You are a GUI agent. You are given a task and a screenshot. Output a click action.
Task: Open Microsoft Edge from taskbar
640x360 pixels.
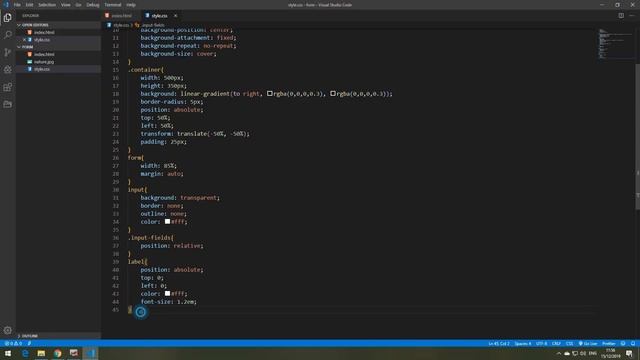pos(25,353)
